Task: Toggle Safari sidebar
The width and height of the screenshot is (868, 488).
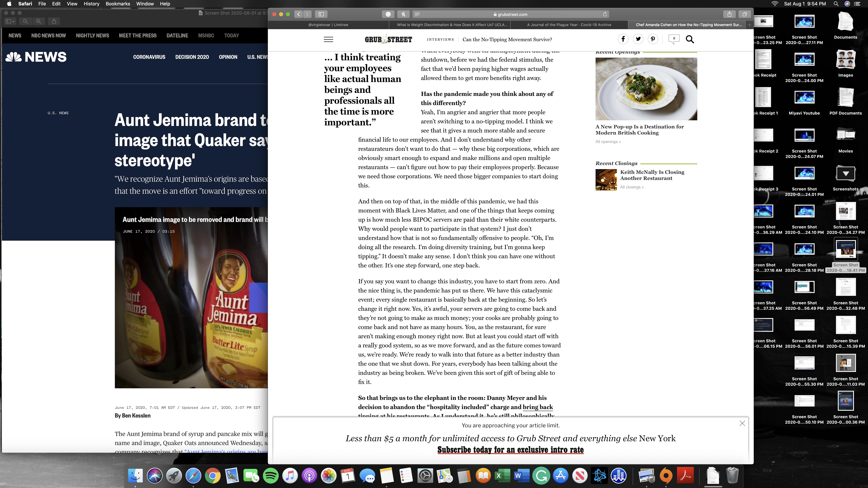Action: [321, 14]
